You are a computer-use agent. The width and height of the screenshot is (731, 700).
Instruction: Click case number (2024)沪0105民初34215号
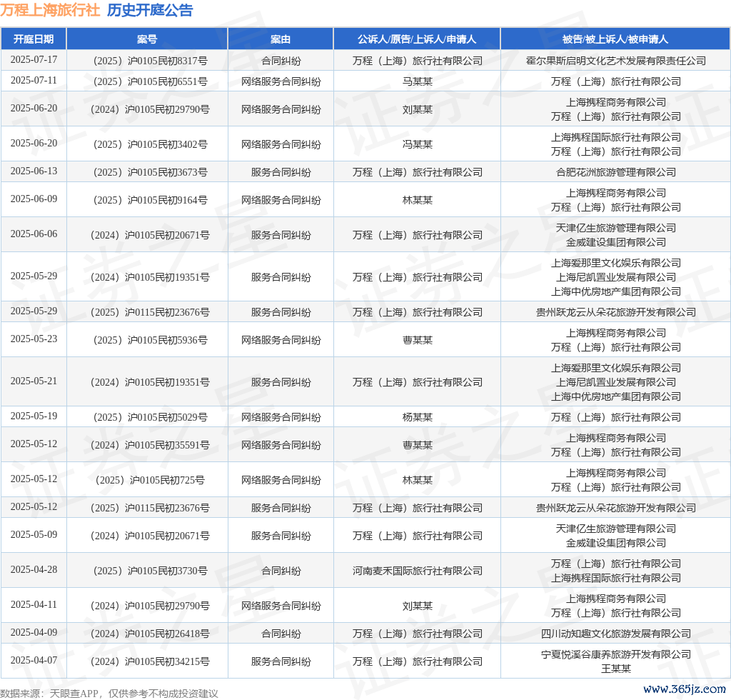(x=150, y=661)
